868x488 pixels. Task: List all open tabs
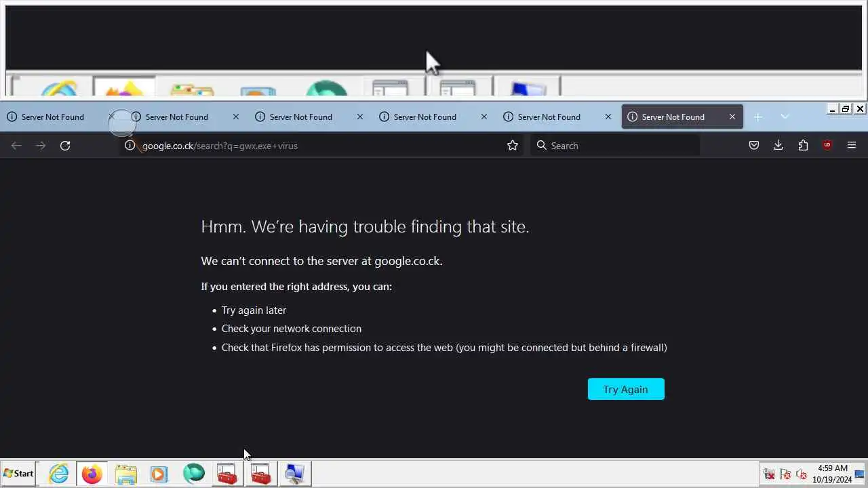[x=785, y=117]
